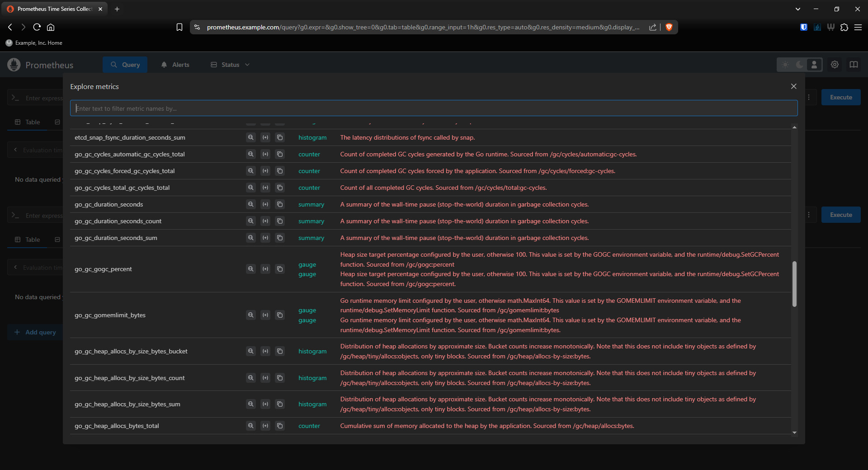Insert go_gc_gomemlimit_bytes into the expression
The image size is (868, 470).
click(265, 315)
